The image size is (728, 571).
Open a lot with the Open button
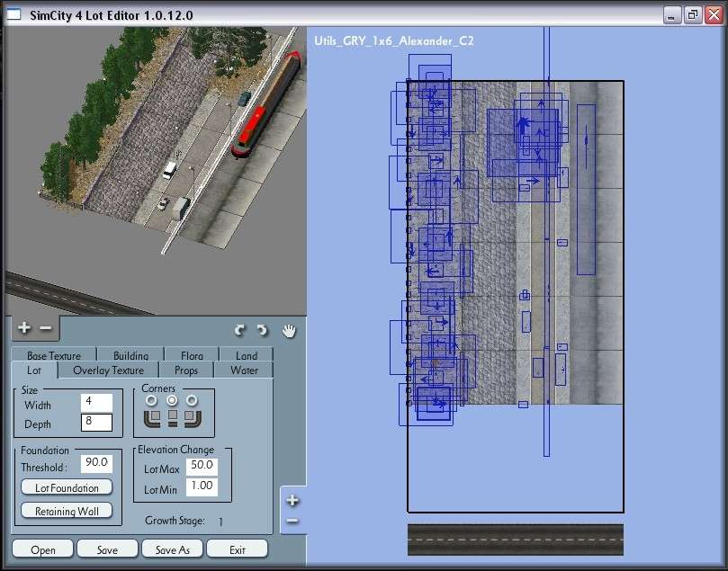(42, 549)
